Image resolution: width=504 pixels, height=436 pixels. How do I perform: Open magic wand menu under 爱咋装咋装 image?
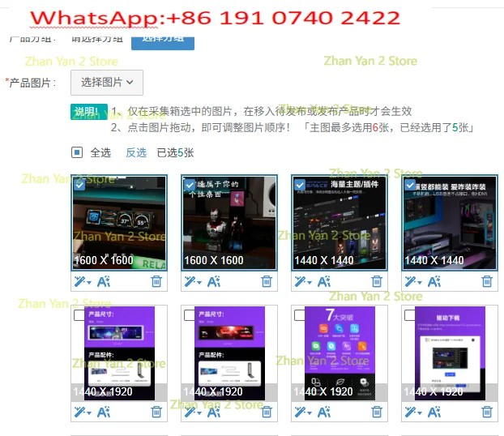tap(413, 282)
